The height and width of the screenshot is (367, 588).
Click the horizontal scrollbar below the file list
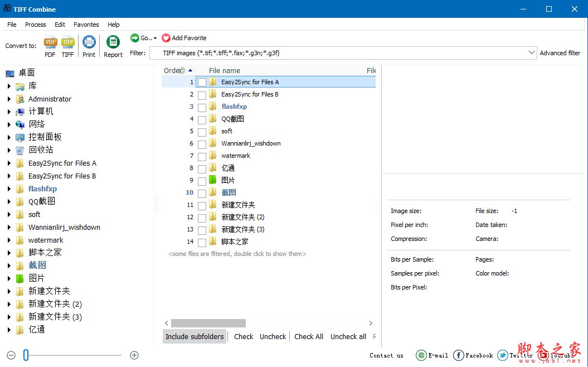(x=208, y=323)
